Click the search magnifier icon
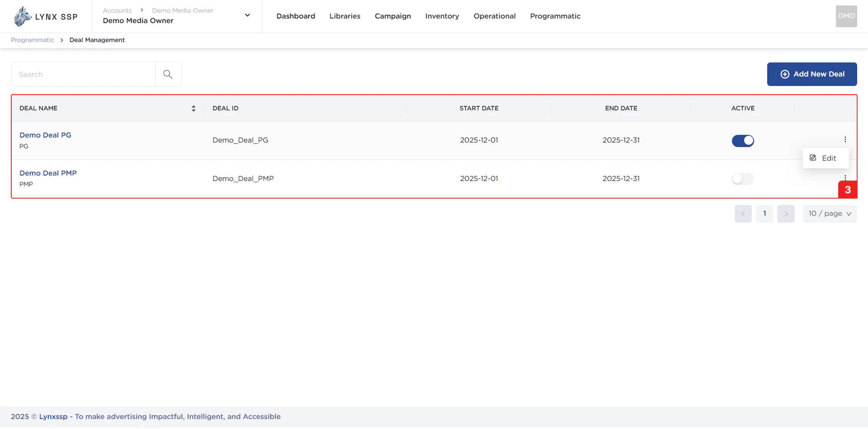 [x=168, y=74]
